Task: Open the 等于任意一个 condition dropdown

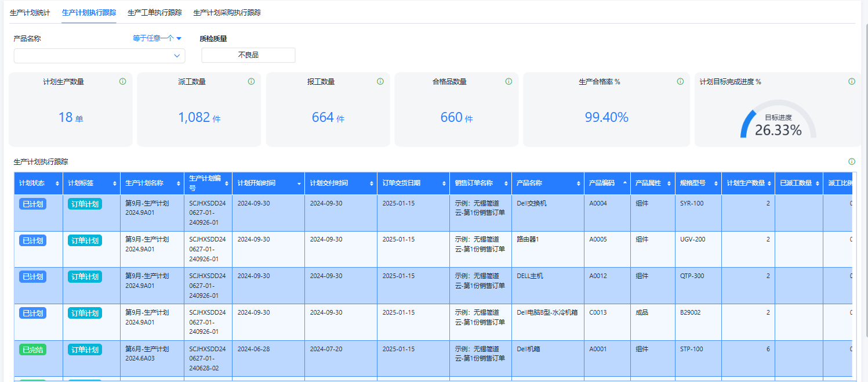Action: pos(155,38)
